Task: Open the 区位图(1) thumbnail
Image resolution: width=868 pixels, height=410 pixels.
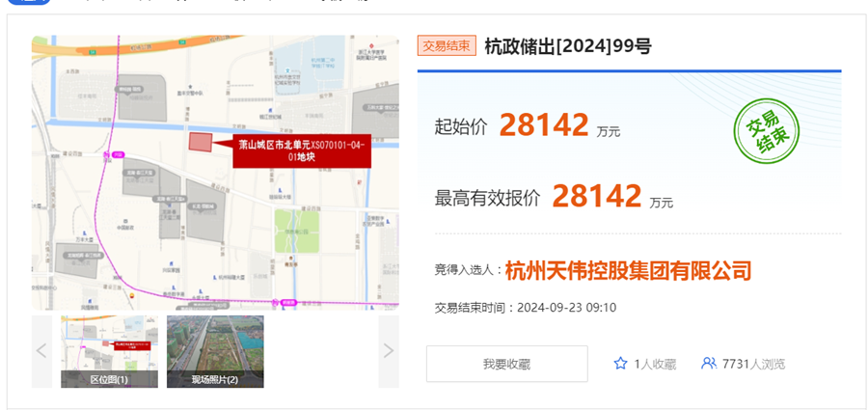Action: coord(109,351)
